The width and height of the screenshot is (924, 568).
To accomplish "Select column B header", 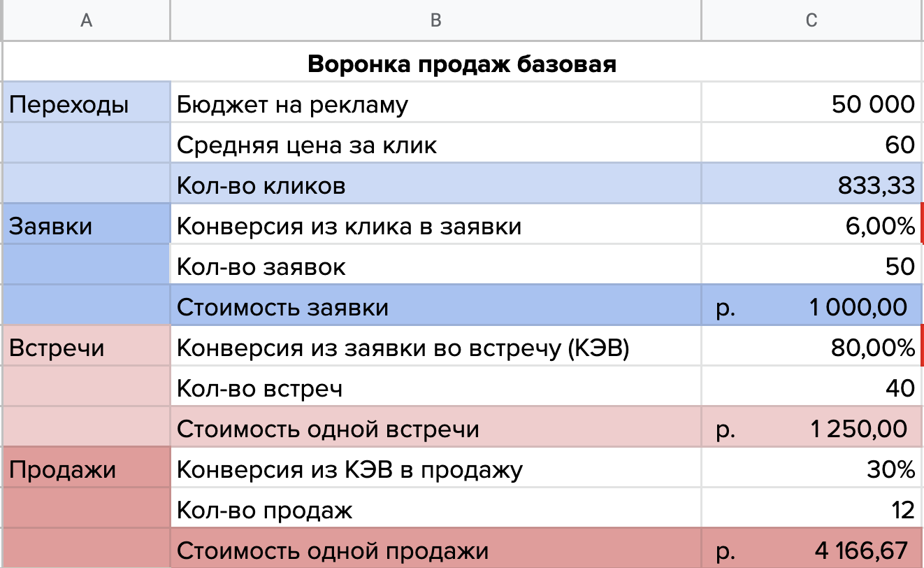I will 435,20.
